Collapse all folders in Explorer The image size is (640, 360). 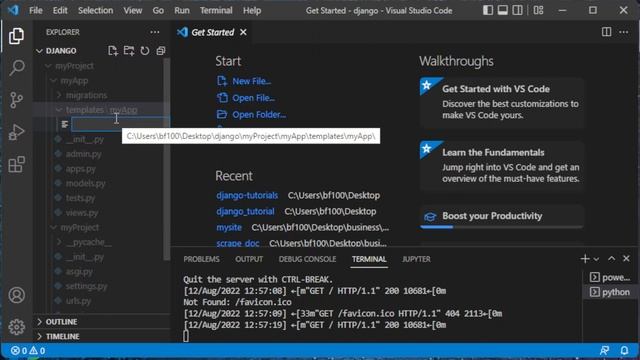[161, 51]
